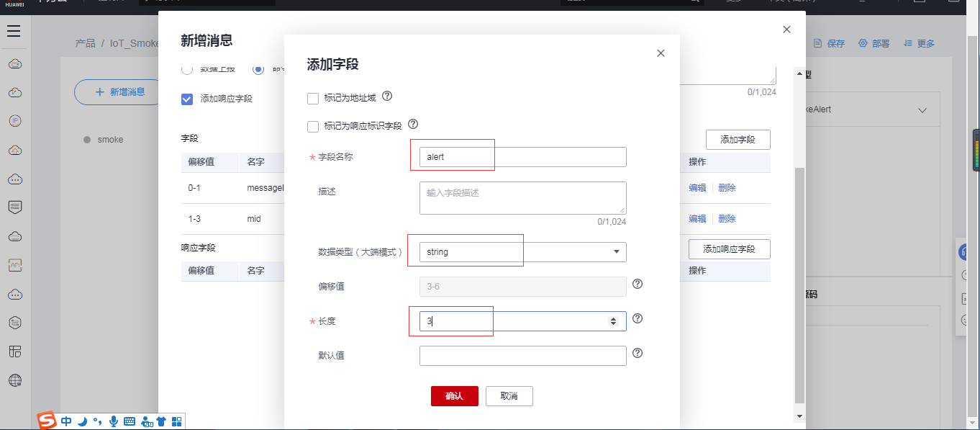Click help icon next to 偏移值 field

638,285
